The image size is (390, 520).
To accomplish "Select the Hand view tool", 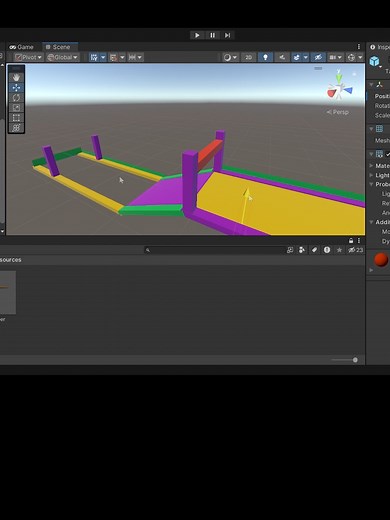I will click(x=16, y=78).
